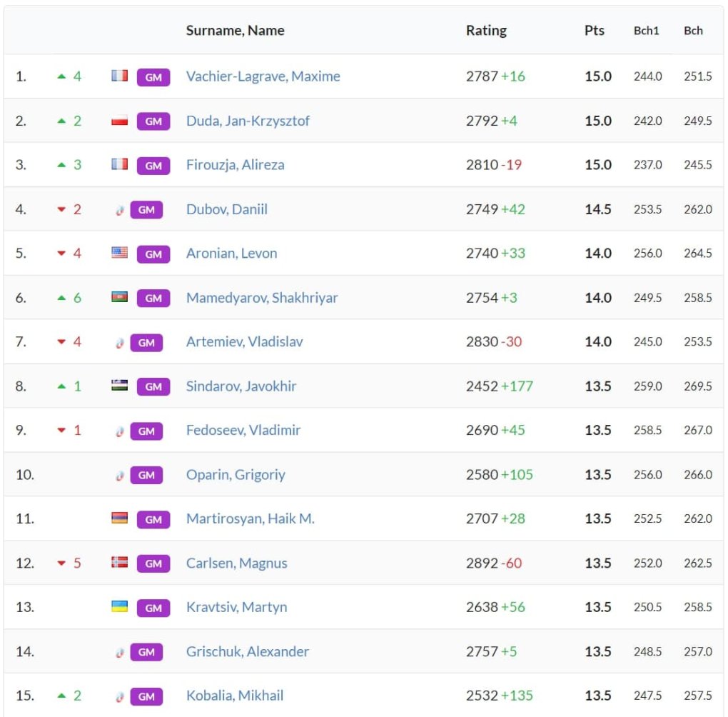
Task: Click the Bch1 column header
Action: 647,31
